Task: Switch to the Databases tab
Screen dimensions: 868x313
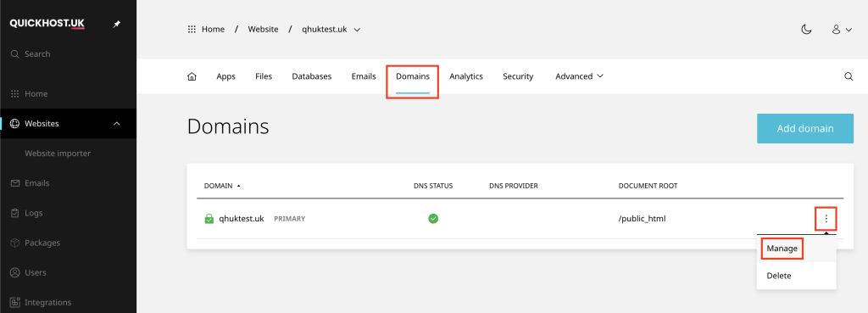Action: [312, 76]
